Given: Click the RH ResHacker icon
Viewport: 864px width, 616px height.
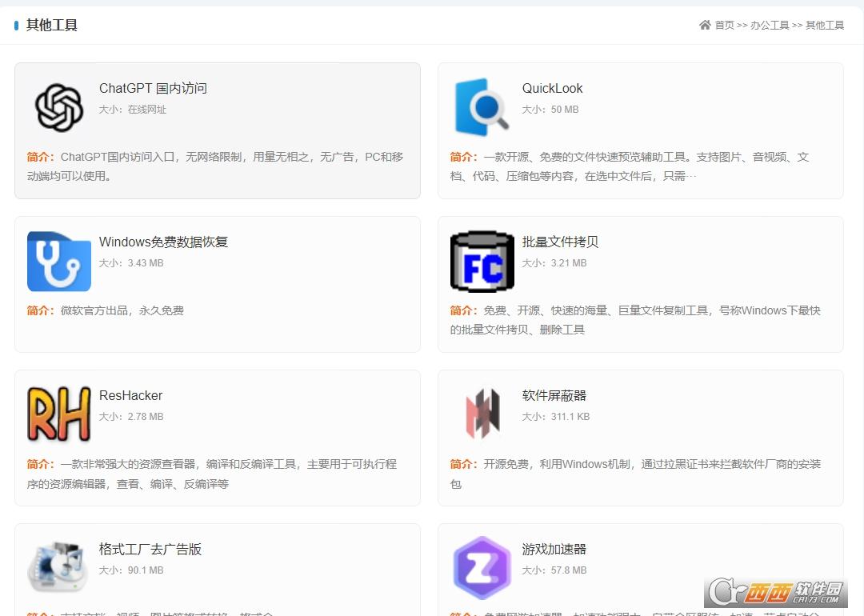Looking at the screenshot, I should 59,414.
